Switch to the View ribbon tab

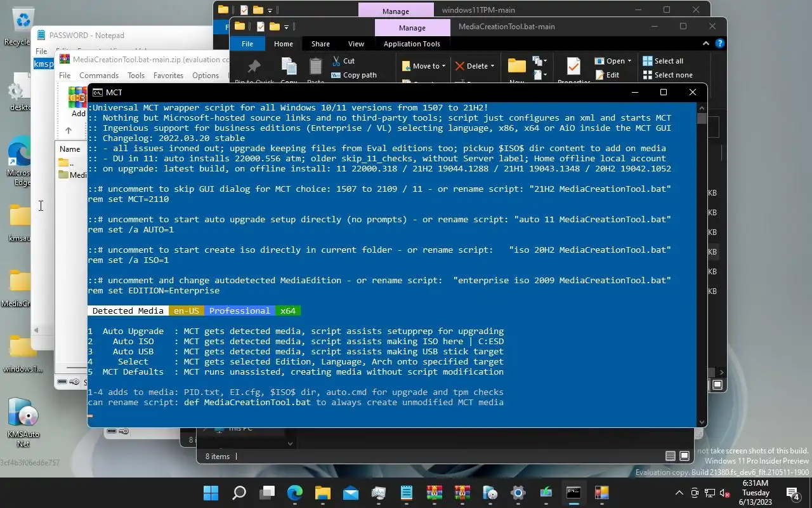coord(356,44)
